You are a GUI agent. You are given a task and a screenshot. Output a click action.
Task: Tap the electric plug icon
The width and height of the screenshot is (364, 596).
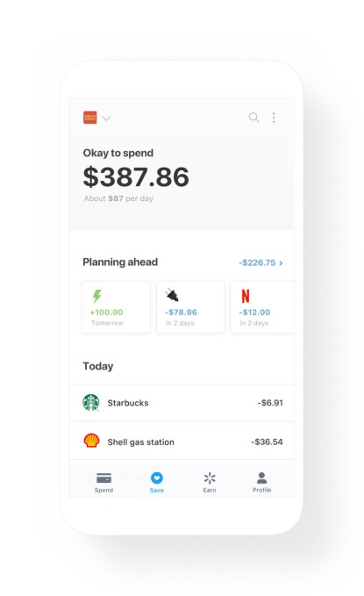pyautogui.click(x=172, y=295)
